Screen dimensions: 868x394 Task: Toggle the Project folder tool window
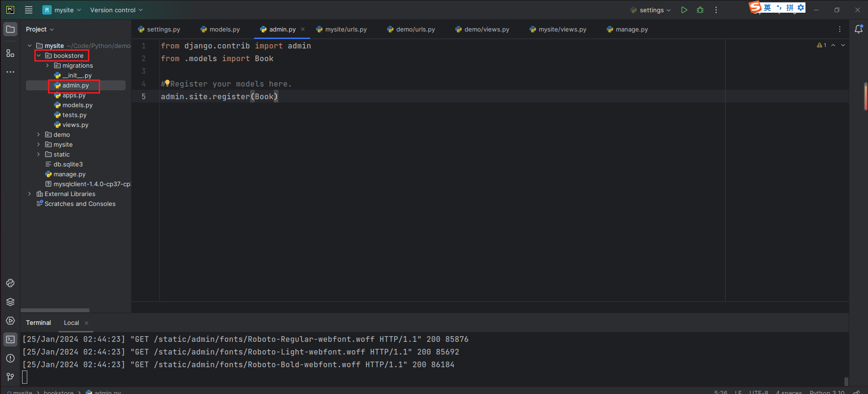[10, 29]
